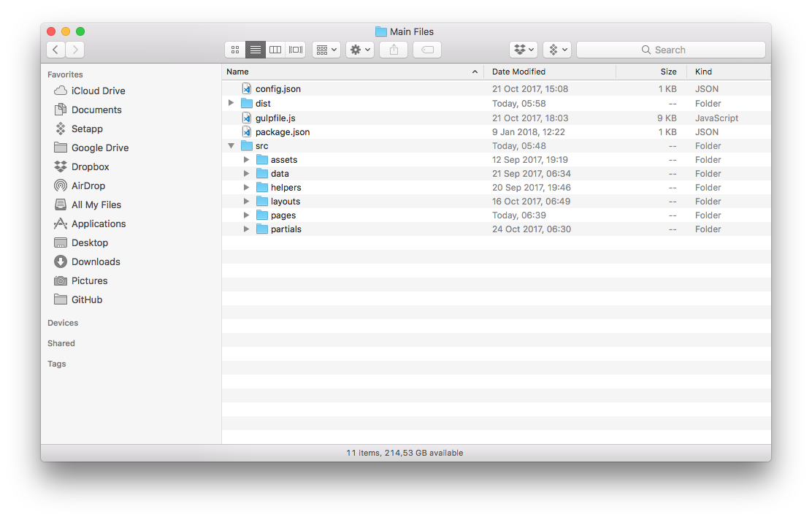Expand the data folder

(247, 174)
